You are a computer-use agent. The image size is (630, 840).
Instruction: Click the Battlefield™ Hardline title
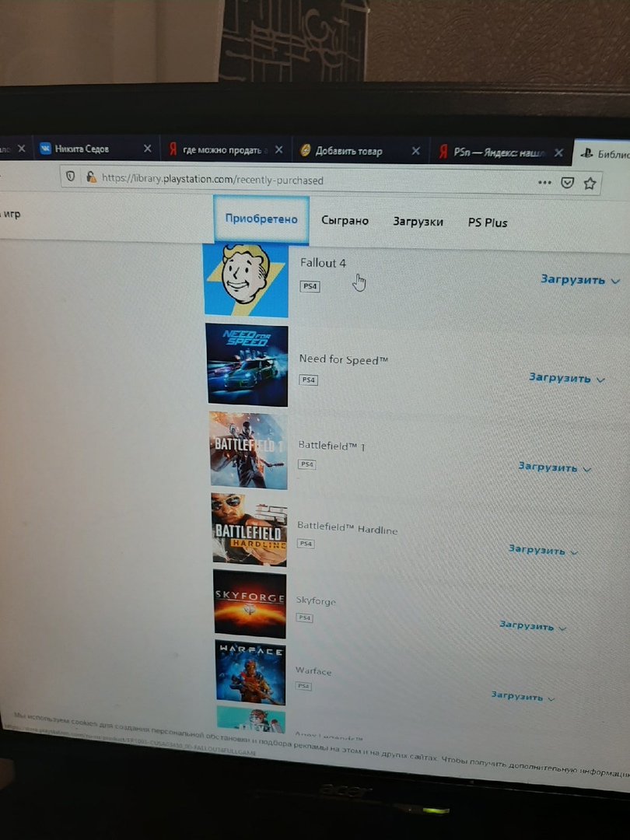(347, 527)
